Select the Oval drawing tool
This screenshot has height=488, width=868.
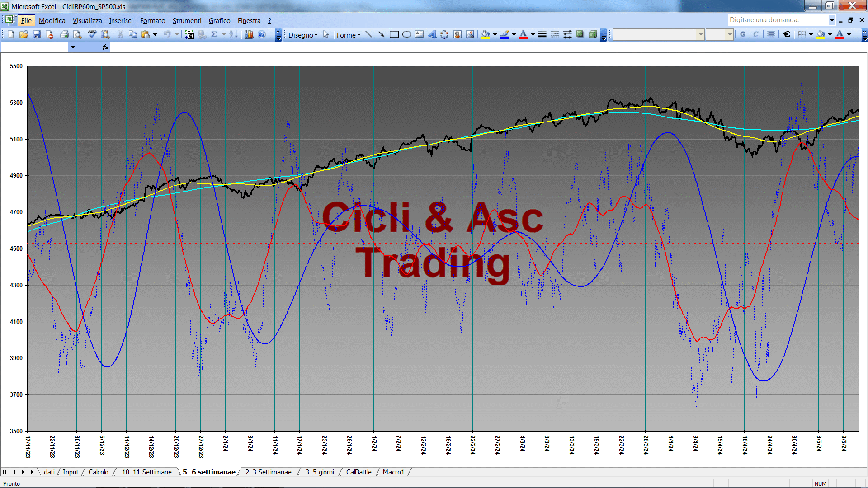[x=407, y=34]
